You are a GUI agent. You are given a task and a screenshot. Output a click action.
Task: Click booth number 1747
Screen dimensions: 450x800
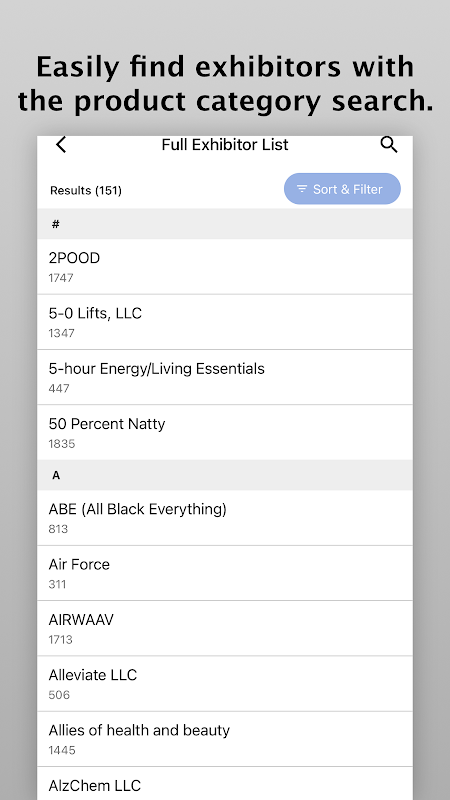(x=61, y=278)
